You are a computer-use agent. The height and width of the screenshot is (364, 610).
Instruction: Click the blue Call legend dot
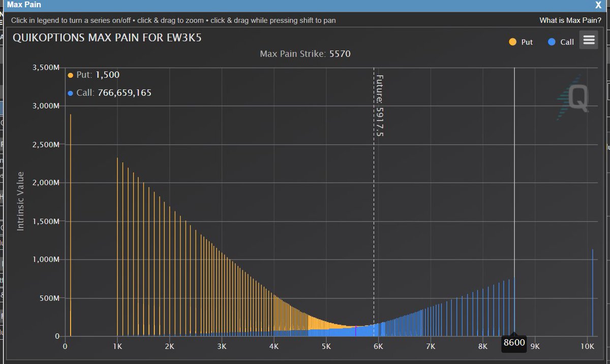[x=552, y=42]
